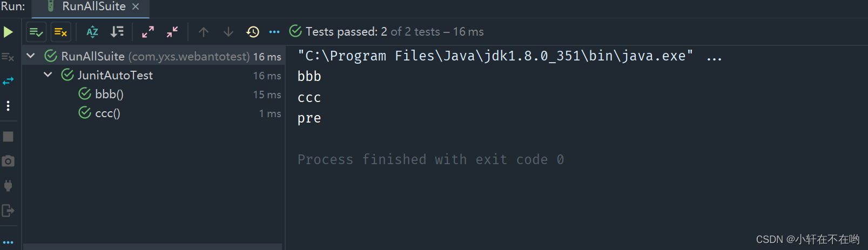868x250 pixels.
Task: Sort tests by duration
Action: coord(117,32)
